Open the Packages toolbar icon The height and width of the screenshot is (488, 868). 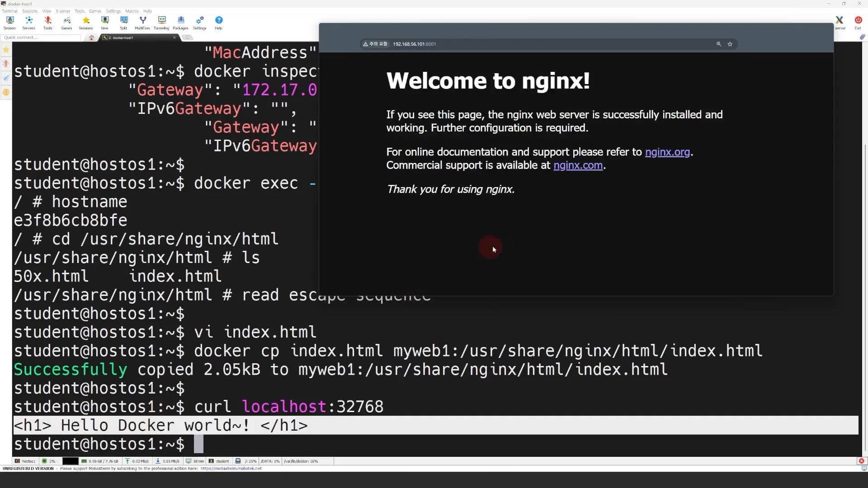(180, 23)
